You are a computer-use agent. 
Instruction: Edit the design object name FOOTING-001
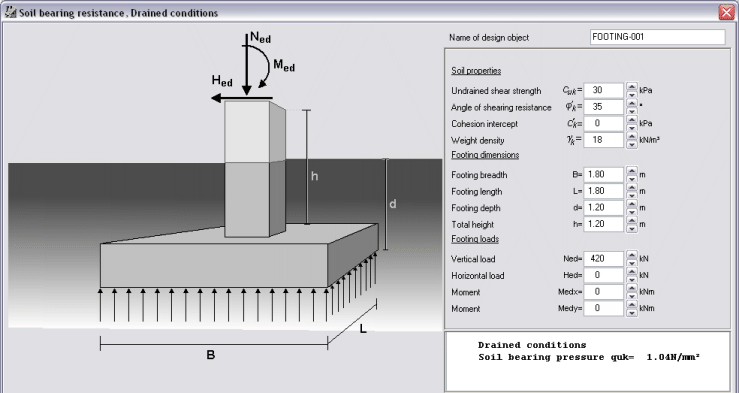tap(657, 37)
